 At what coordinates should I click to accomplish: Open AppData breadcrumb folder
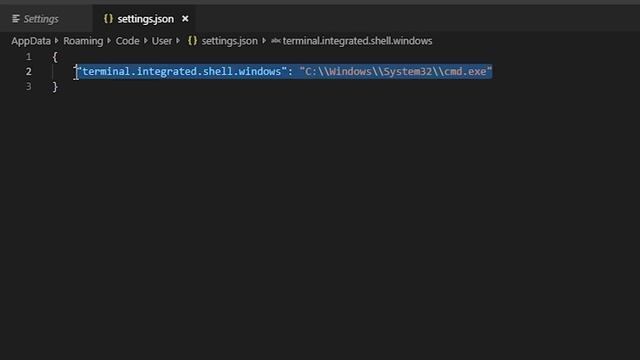tap(31, 41)
